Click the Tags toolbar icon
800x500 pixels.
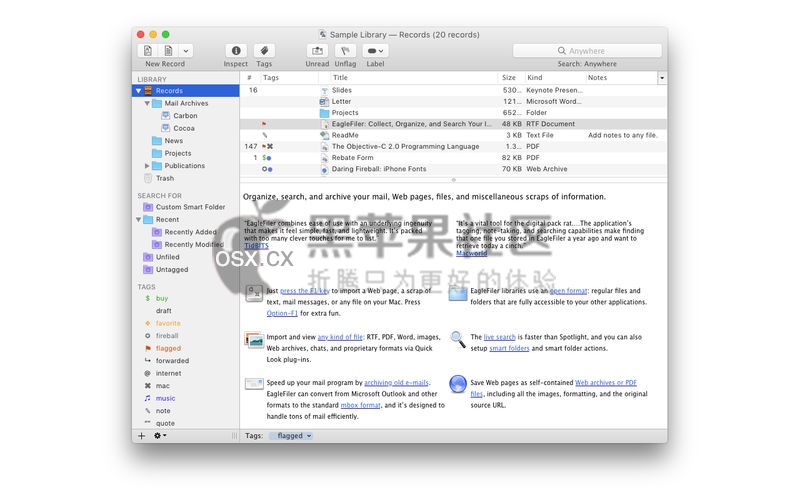(x=264, y=51)
